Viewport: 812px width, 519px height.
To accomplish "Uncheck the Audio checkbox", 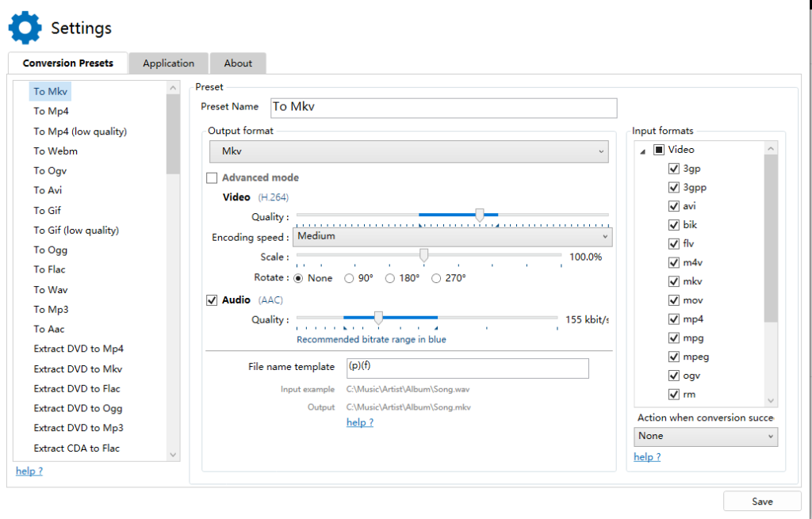I will (x=212, y=300).
